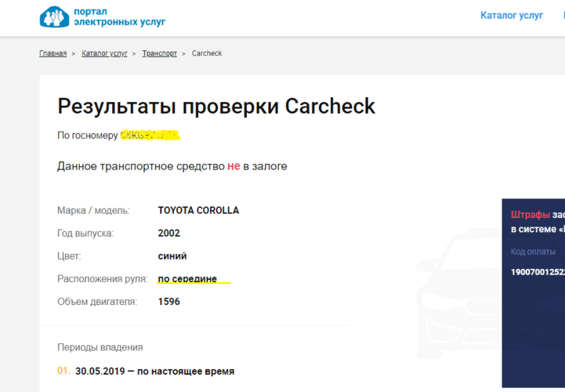
Task: Navigate to the Транспорт breadcrumb
Action: (159, 53)
